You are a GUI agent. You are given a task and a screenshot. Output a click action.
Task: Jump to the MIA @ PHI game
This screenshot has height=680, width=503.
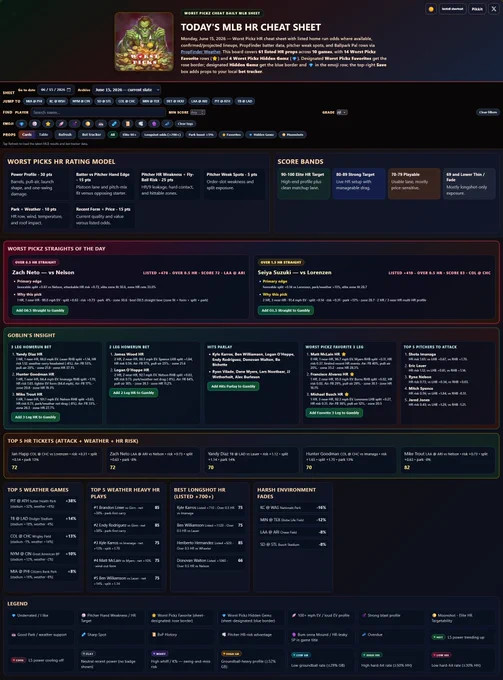point(34,101)
